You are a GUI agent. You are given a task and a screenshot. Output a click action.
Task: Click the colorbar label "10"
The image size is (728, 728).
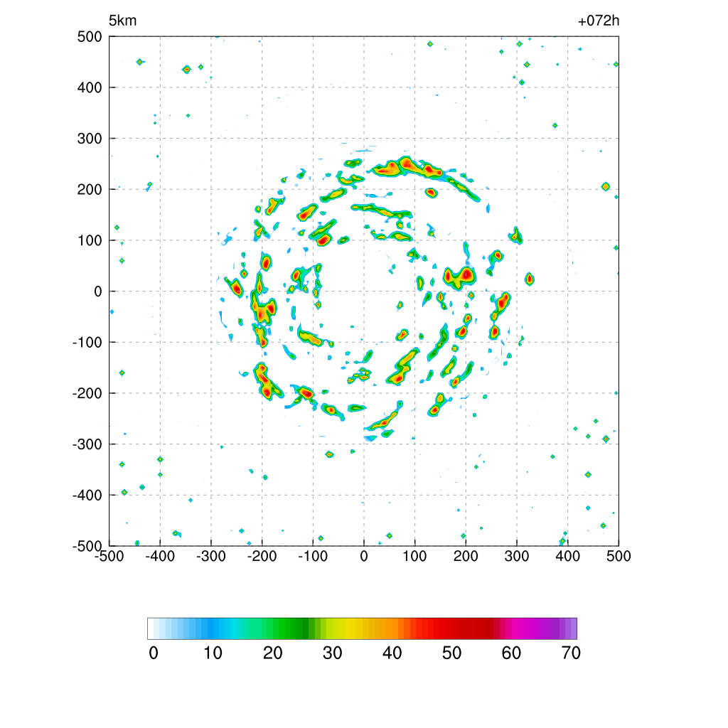pyautogui.click(x=213, y=653)
